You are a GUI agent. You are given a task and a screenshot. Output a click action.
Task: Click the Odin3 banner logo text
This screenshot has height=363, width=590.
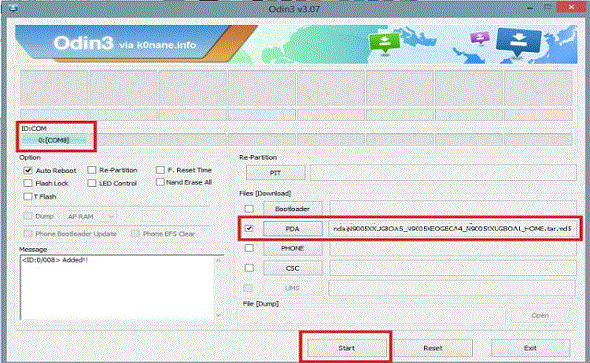pyautogui.click(x=83, y=43)
